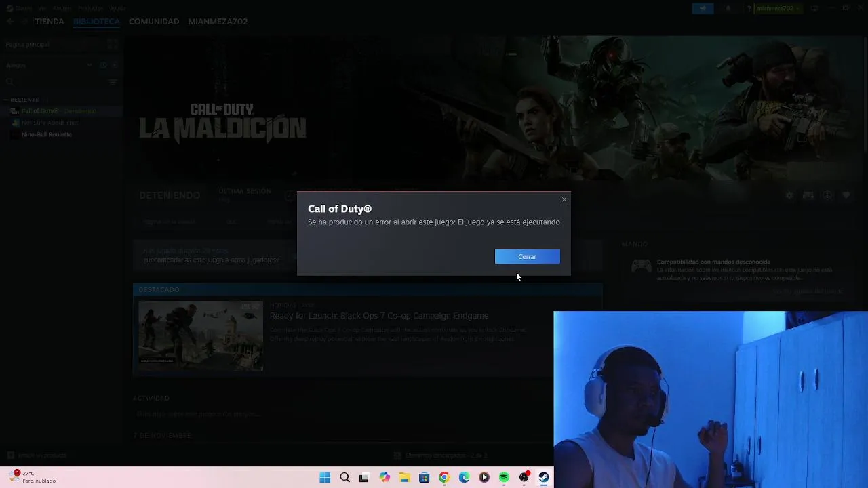Open the MIANMEZA702 profile tab
Viewport: 868px width, 488px height.
(x=218, y=22)
